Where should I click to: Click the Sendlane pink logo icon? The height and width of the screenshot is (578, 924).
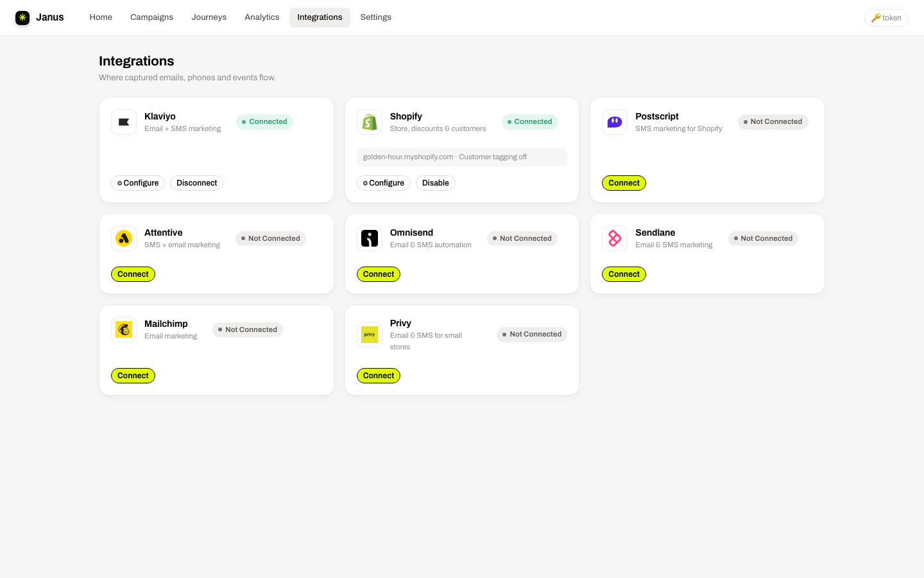(x=615, y=238)
